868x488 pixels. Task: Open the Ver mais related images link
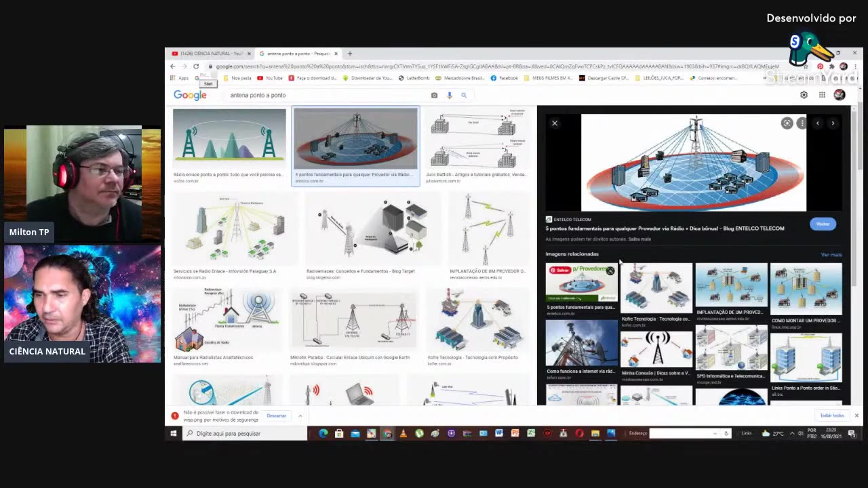pos(831,255)
